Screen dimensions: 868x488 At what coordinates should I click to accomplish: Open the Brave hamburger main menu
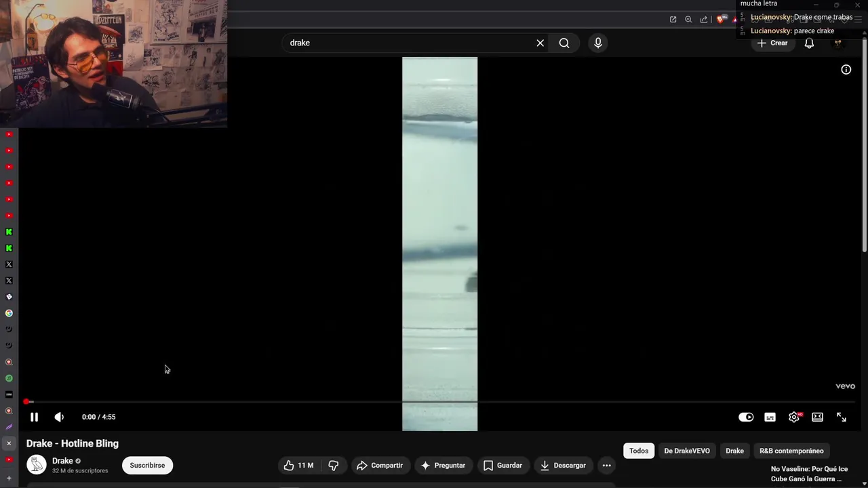coord(858,19)
